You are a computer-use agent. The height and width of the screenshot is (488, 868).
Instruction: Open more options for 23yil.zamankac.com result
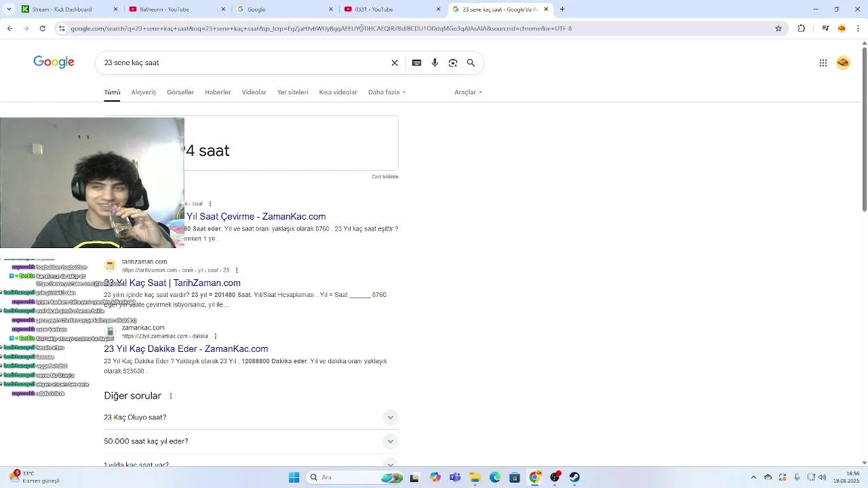[x=216, y=336]
